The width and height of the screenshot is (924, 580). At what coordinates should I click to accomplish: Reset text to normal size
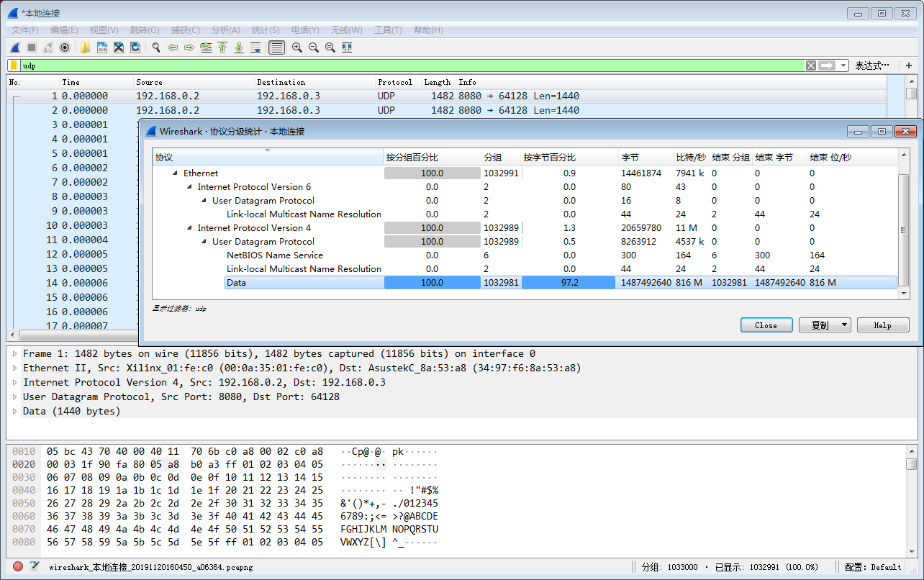[x=330, y=47]
